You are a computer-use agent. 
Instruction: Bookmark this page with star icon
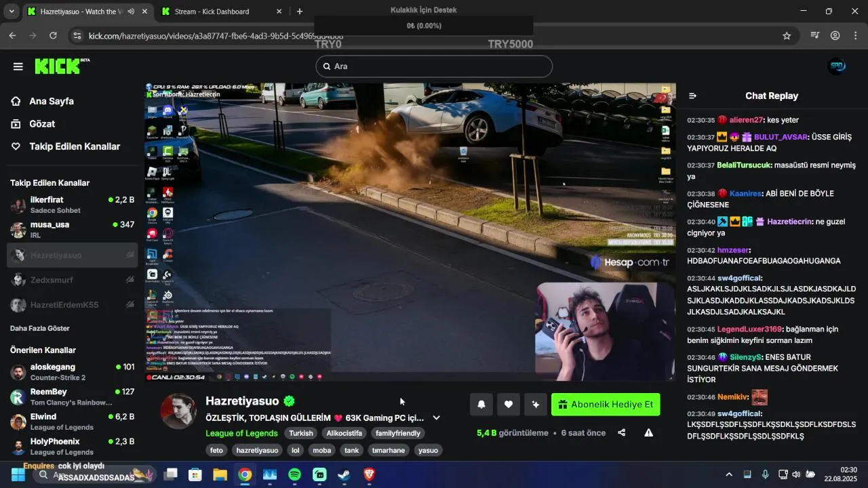pos(787,36)
